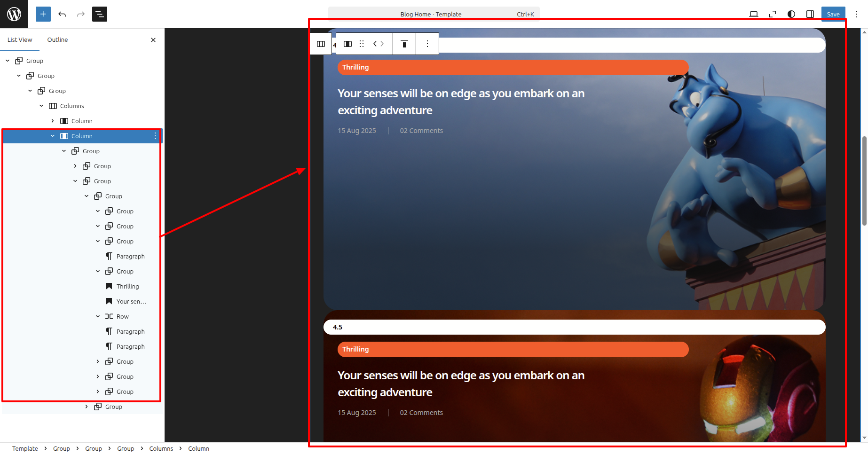
Task: Click the Save button
Action: pos(833,14)
